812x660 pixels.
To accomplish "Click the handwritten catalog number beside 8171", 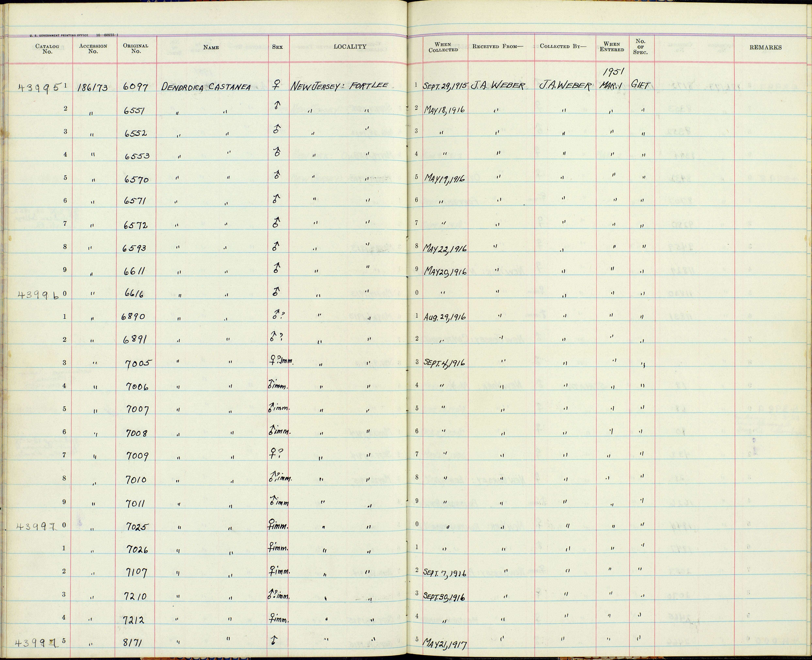I will click(x=37, y=643).
